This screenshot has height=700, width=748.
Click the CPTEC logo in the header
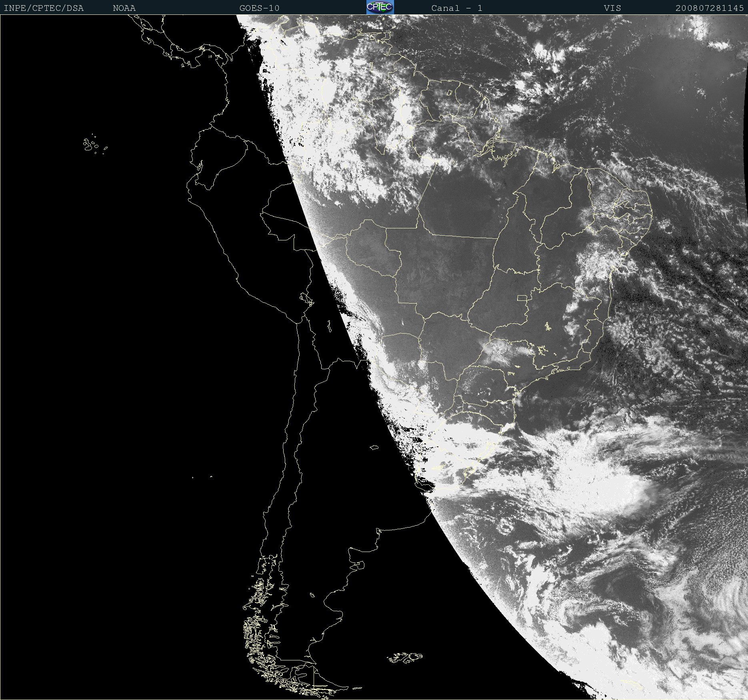380,7
